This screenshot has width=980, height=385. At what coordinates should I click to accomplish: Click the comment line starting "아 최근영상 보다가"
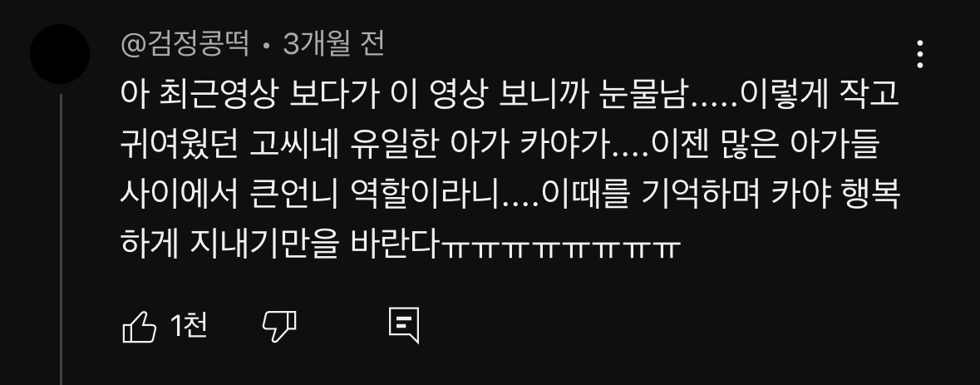point(510,94)
